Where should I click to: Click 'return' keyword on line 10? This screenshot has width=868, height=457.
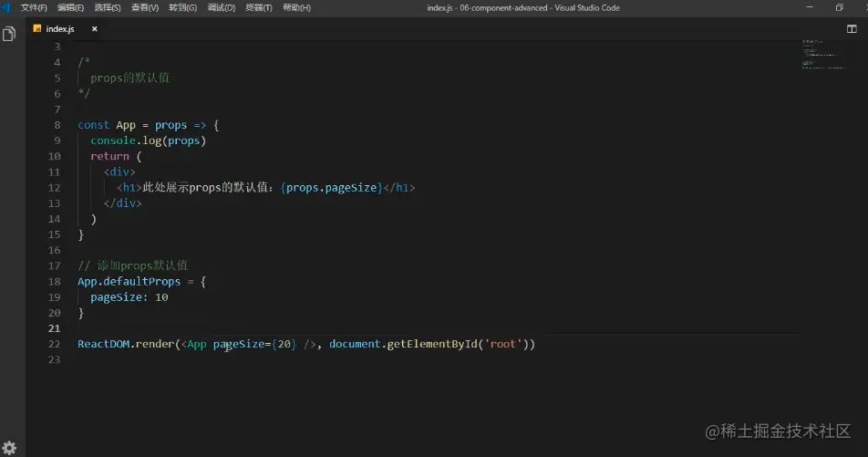109,156
